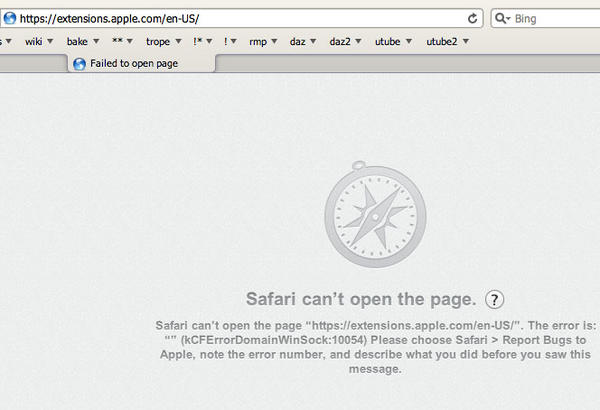600x410 pixels.
Task: Open the !* bookmarks folder
Action: coord(203,41)
